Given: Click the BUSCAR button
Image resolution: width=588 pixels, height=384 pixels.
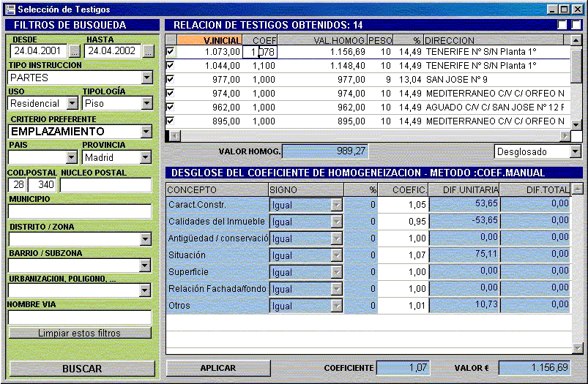Looking at the screenshot, I should pos(82,369).
